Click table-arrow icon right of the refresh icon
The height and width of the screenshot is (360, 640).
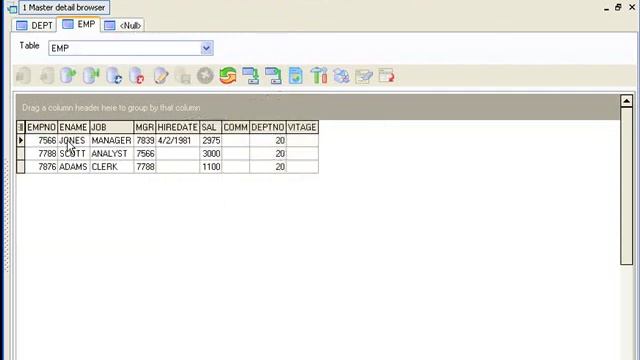click(x=250, y=76)
